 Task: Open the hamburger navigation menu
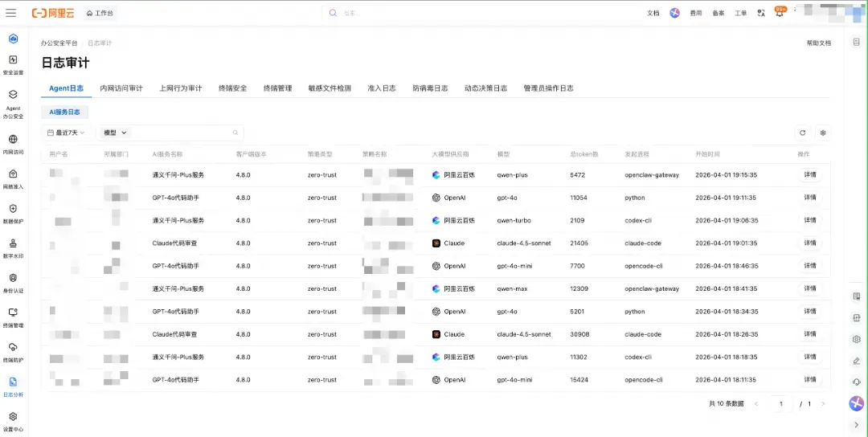11,13
